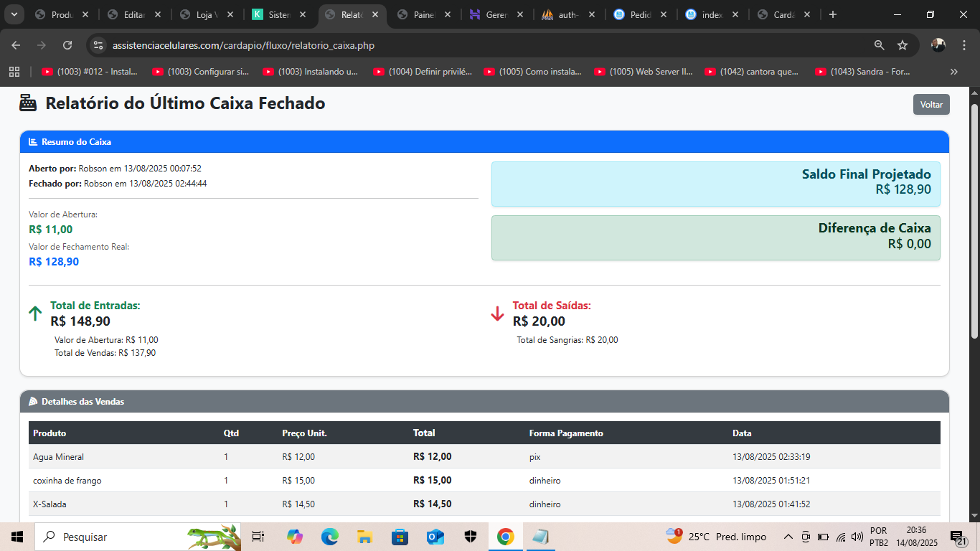Screen dimensions: 980x551
Task: Click the Pesquisar taskbar search box
Action: tap(138, 537)
